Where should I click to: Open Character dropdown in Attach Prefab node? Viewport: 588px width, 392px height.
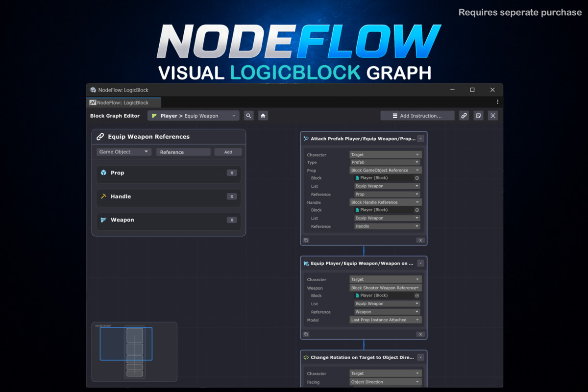[x=386, y=155]
